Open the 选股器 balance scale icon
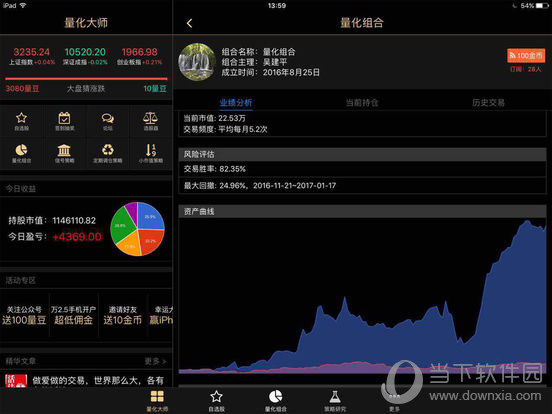 point(151,121)
